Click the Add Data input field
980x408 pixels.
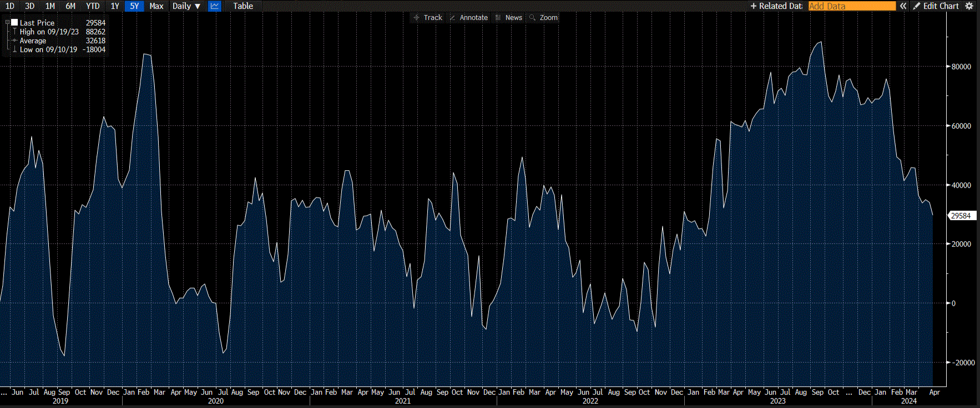click(852, 6)
